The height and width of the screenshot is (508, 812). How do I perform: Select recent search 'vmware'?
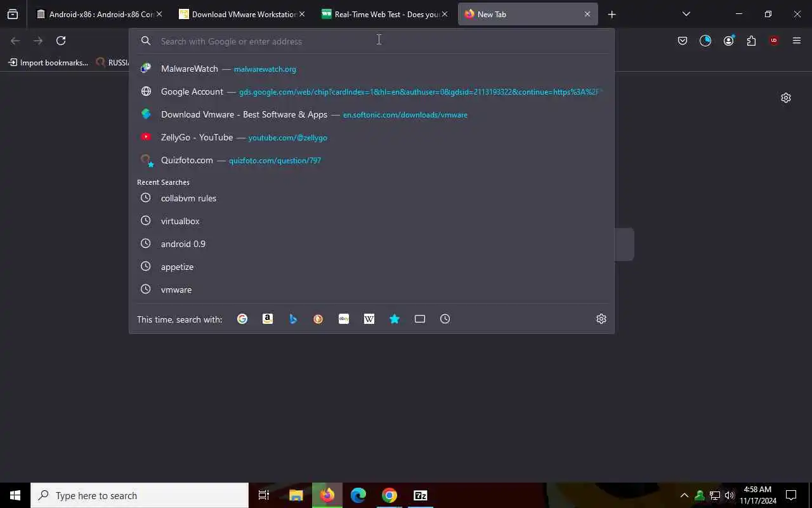coord(372,290)
